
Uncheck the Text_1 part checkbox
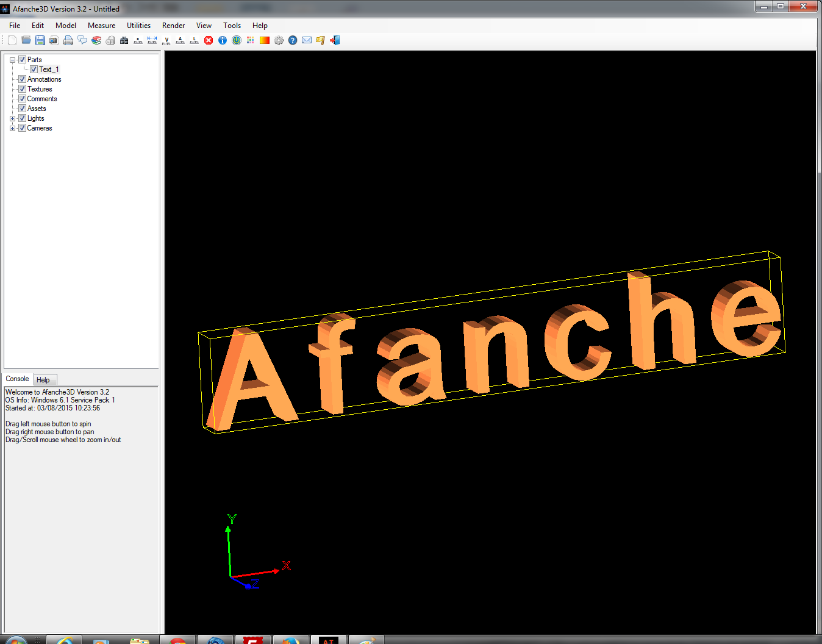tap(34, 70)
